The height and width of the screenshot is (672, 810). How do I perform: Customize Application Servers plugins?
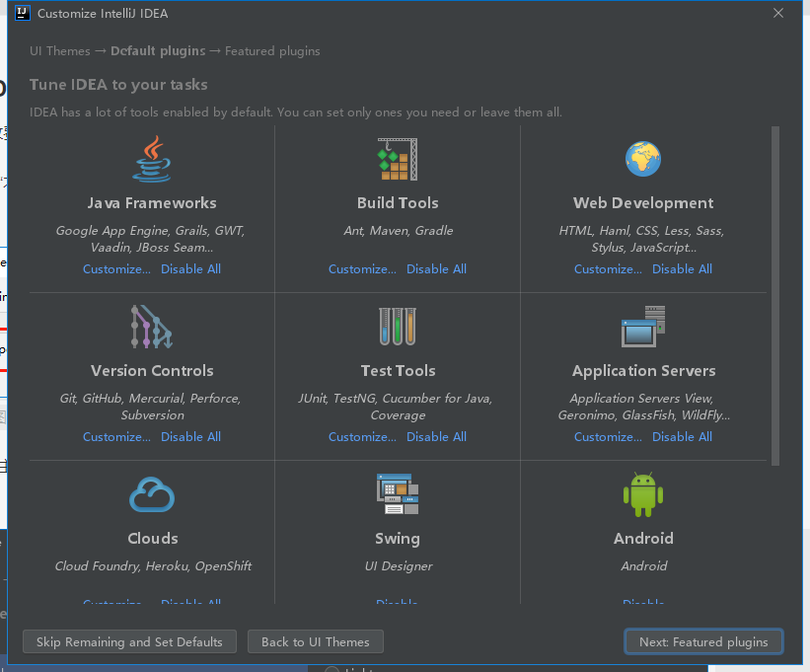tap(608, 437)
